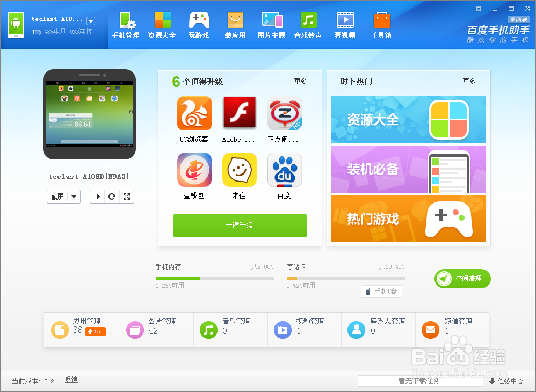Screen dimensions: 536x392
Task: Click the 1.23G可用 phone memory text
Action: pos(170,286)
